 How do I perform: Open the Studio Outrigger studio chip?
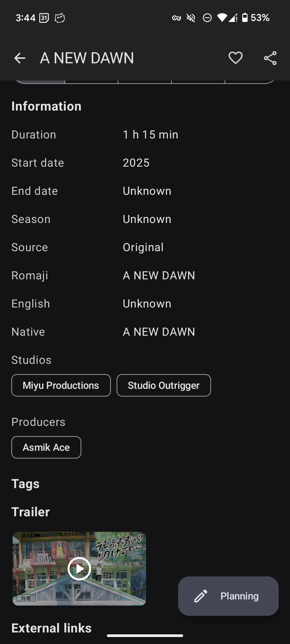pos(163,385)
